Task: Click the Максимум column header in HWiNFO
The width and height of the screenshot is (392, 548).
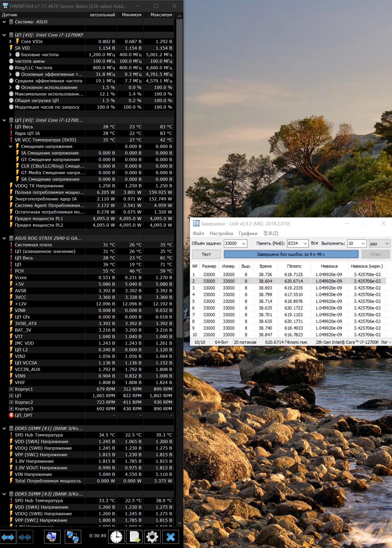Action: tap(159, 15)
